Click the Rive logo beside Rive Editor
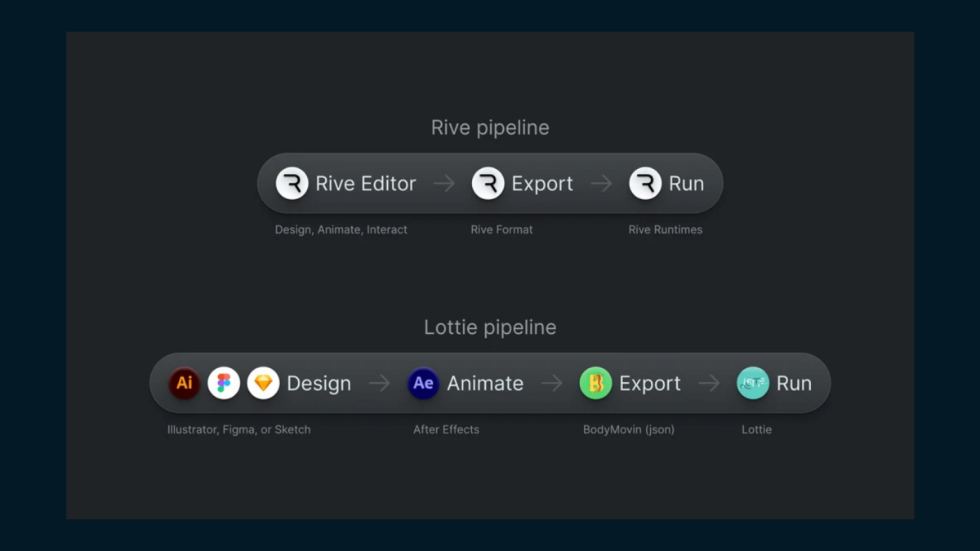This screenshot has height=551, width=980. (292, 184)
